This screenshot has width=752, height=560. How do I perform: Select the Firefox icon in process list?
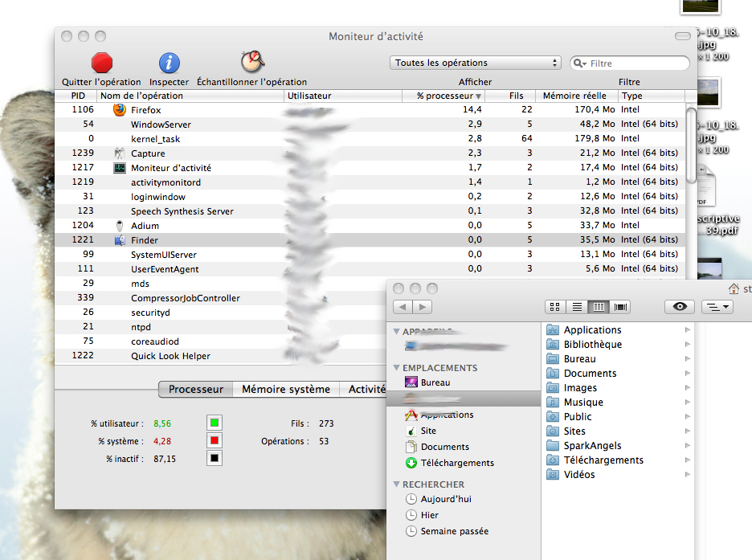pos(120,110)
